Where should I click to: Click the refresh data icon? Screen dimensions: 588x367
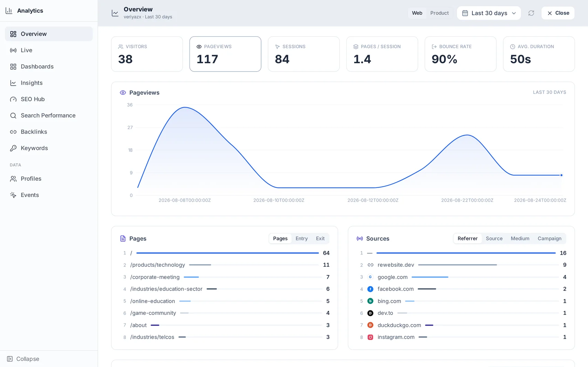[531, 13]
